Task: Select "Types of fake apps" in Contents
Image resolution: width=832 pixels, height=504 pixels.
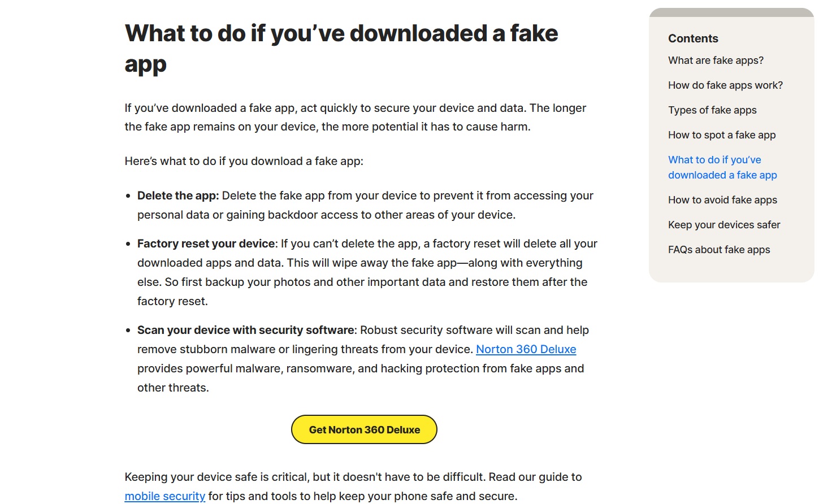Action: (712, 110)
